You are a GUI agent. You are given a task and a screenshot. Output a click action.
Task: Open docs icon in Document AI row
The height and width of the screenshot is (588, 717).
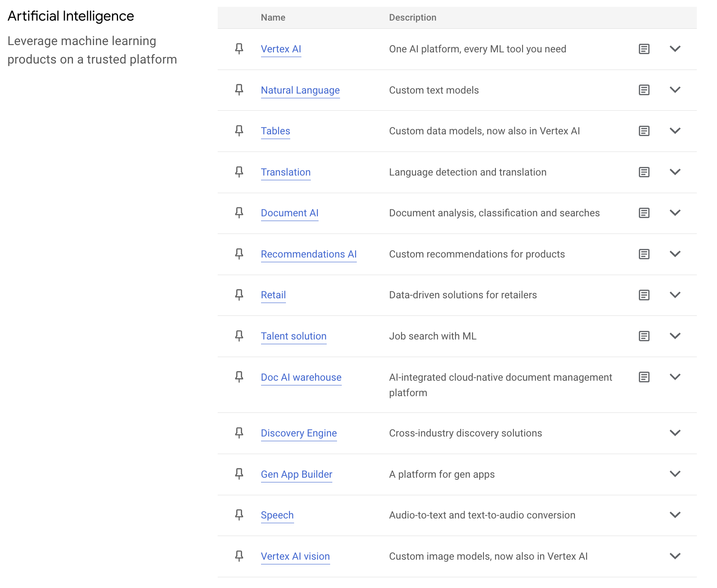[x=644, y=213]
